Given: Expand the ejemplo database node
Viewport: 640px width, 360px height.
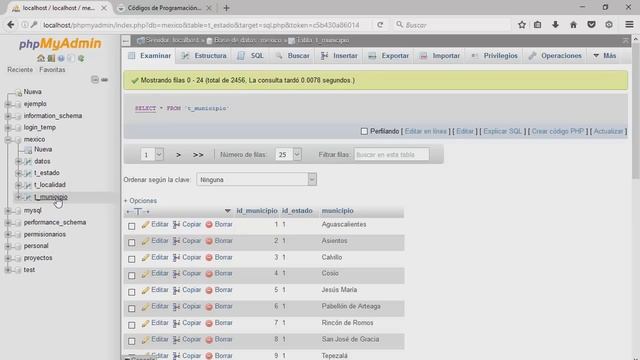Looking at the screenshot, I should (x=8, y=104).
